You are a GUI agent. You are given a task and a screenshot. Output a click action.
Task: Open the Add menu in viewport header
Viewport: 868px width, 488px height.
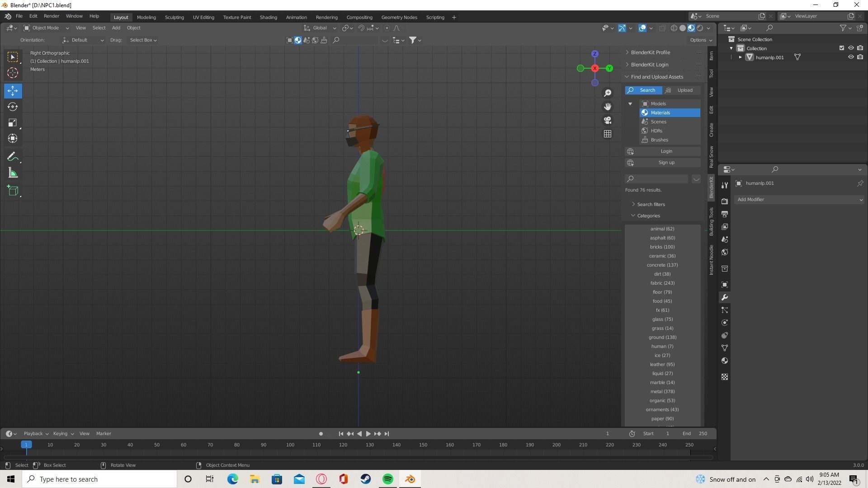click(x=116, y=28)
